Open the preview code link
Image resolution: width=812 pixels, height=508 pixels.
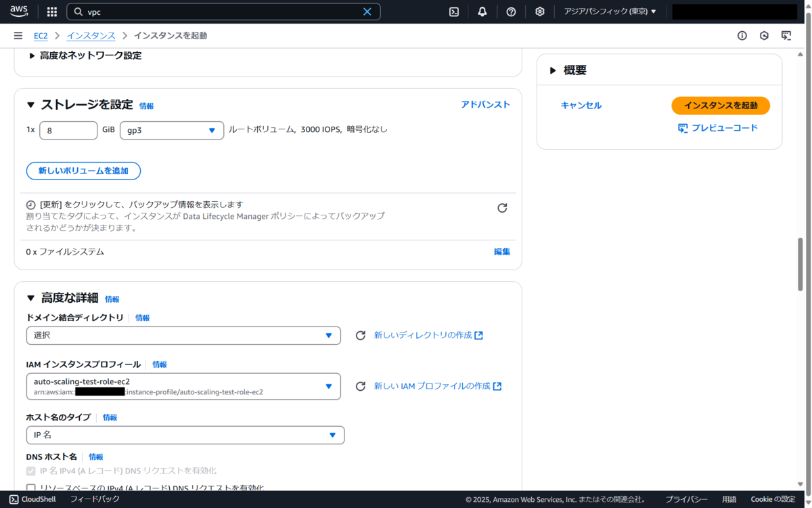tap(725, 128)
